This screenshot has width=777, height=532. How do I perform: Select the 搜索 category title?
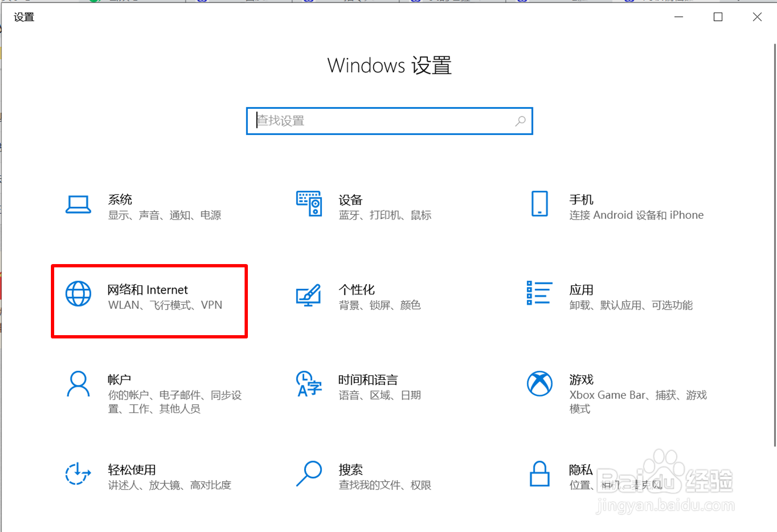351,470
